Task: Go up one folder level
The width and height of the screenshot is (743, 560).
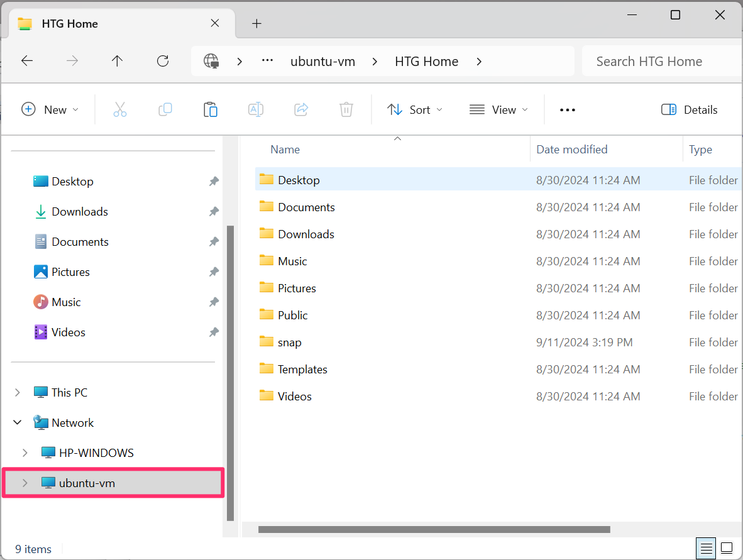Action: (117, 60)
